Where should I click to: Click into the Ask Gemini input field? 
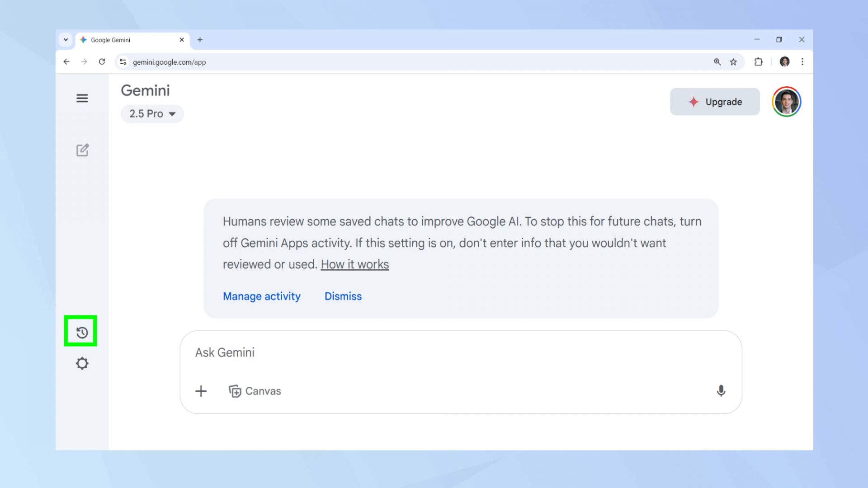(452, 352)
